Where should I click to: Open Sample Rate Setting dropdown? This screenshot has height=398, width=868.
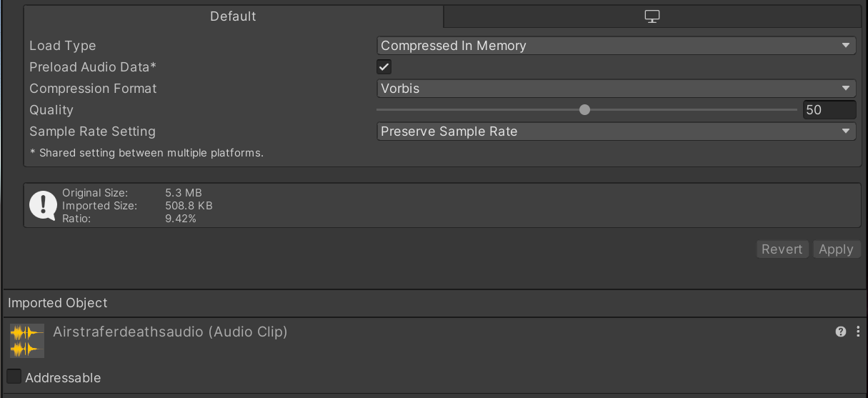click(616, 131)
